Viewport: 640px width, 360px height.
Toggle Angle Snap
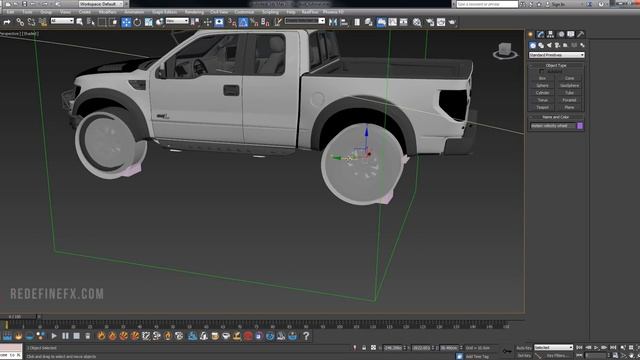(x=243, y=22)
